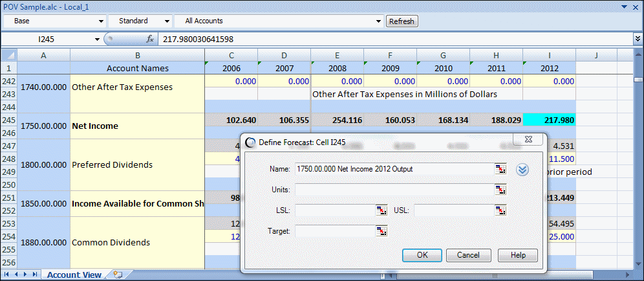Click the Income Available for Common account name
Viewport: 644px width, 281px height.
138,204
